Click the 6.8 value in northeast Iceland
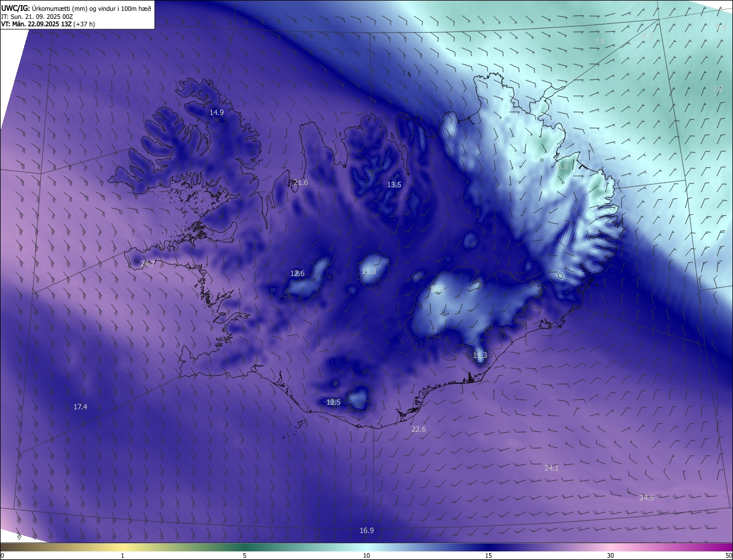This screenshot has height=560, width=733. [x=563, y=167]
